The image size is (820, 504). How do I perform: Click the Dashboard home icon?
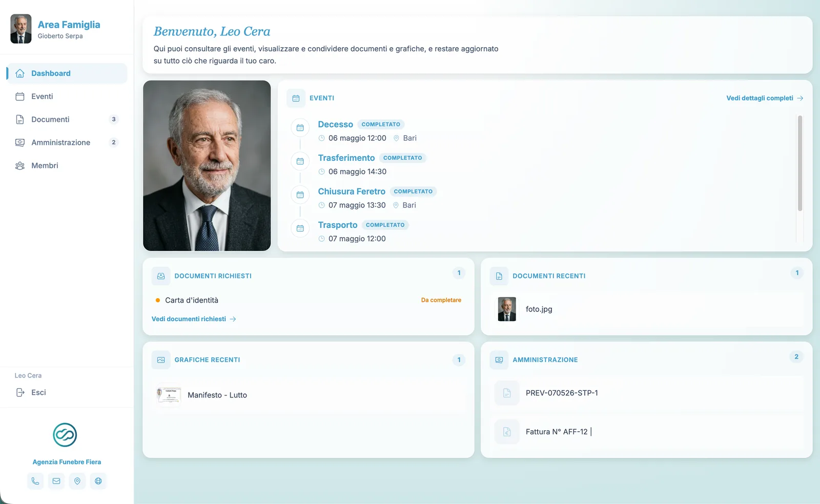pos(20,73)
